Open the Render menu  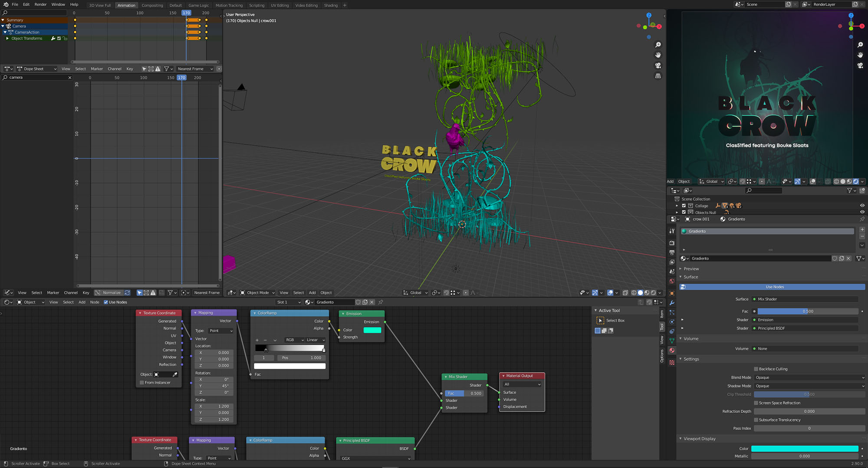coord(40,4)
